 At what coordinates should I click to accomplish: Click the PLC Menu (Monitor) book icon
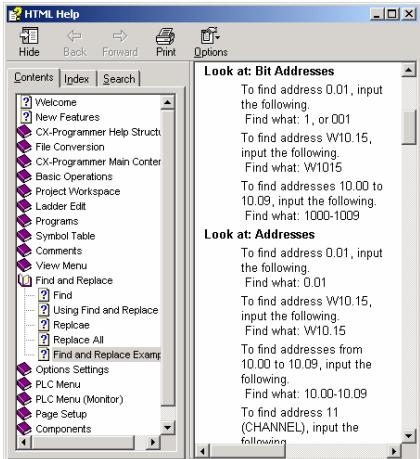click(x=24, y=399)
